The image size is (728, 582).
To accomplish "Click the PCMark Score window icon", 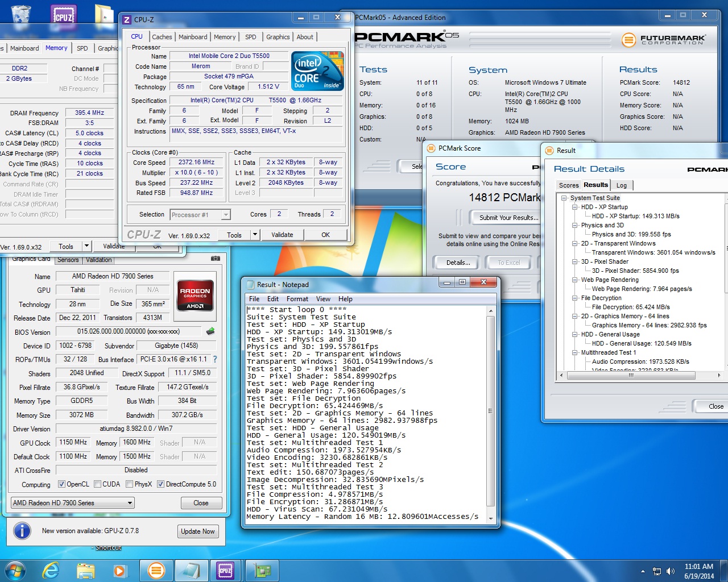I will tap(431, 148).
